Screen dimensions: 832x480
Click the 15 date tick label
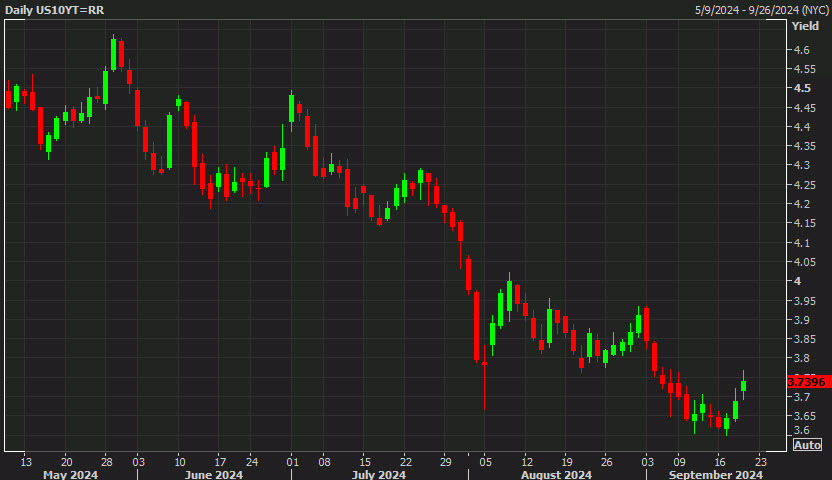coord(365,461)
